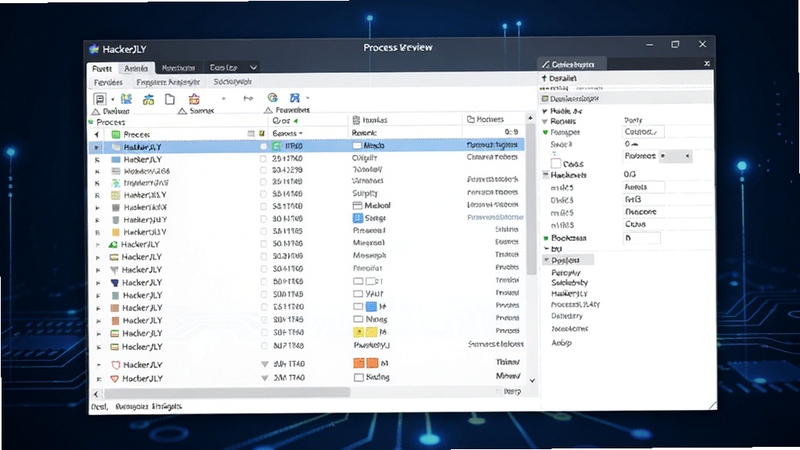Click the HackerJLY app icon in the title bar
Image resolution: width=800 pixels, height=450 pixels.
(x=94, y=49)
